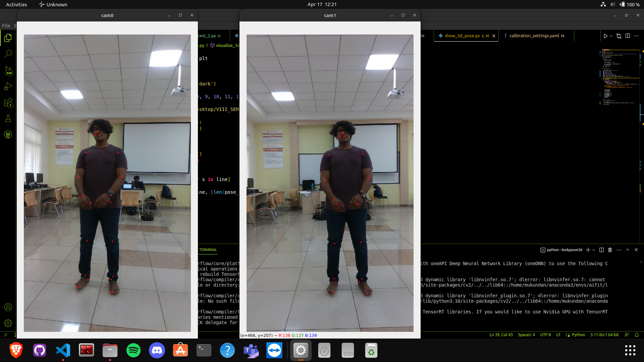Open the Activities overview
The height and width of the screenshot is (362, 644).
pos(16,4)
